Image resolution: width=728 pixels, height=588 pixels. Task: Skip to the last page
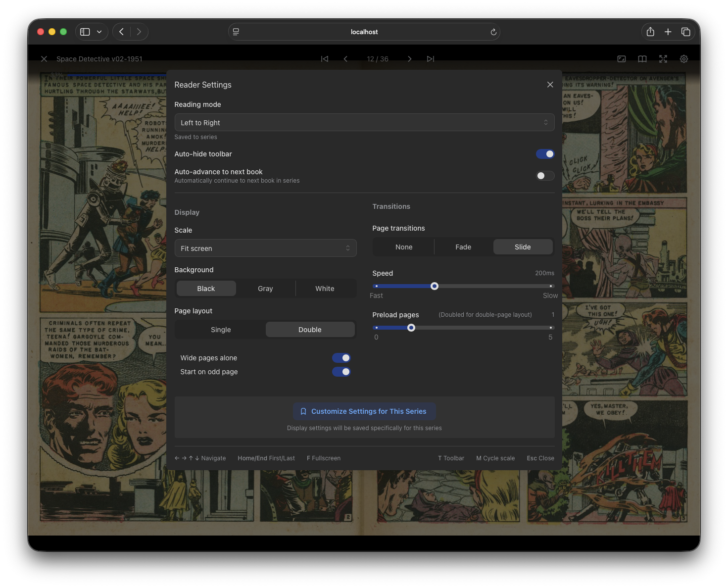tap(430, 59)
